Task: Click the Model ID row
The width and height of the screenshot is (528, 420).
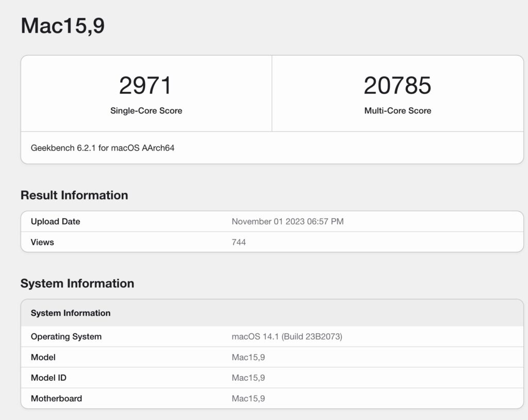Action: coord(48,378)
